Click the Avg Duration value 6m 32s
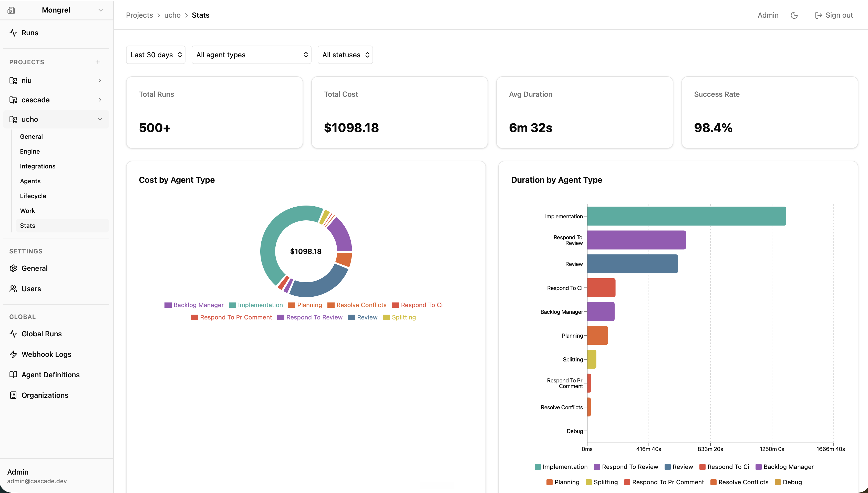Viewport: 868px width, 493px height. click(x=531, y=128)
